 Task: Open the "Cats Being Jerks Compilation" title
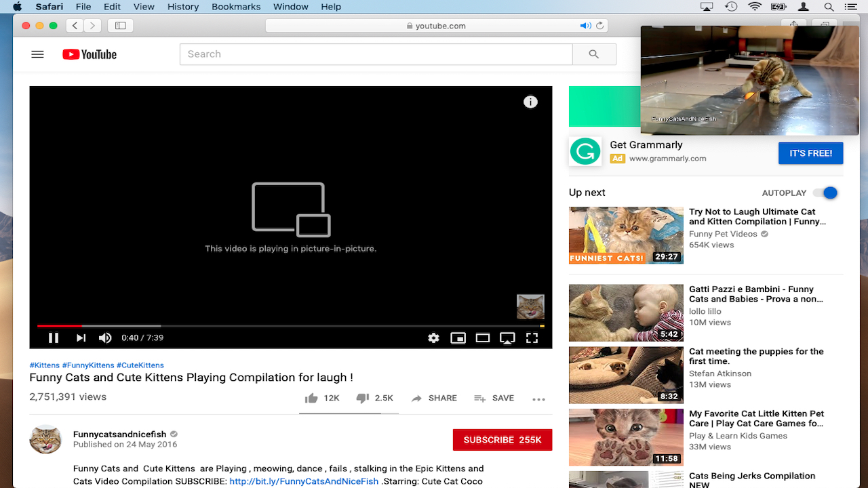point(752,480)
